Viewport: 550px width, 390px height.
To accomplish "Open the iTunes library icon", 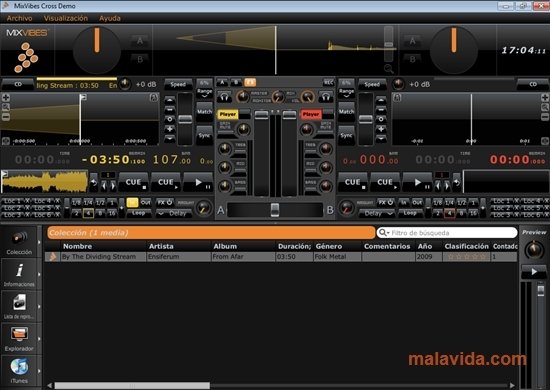I will pyautogui.click(x=19, y=370).
